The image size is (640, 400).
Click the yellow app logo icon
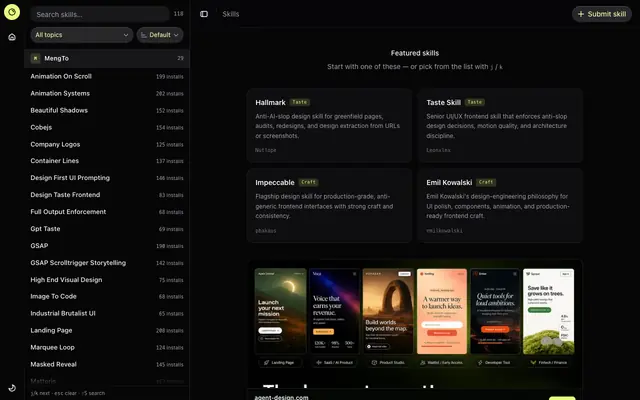pos(12,12)
